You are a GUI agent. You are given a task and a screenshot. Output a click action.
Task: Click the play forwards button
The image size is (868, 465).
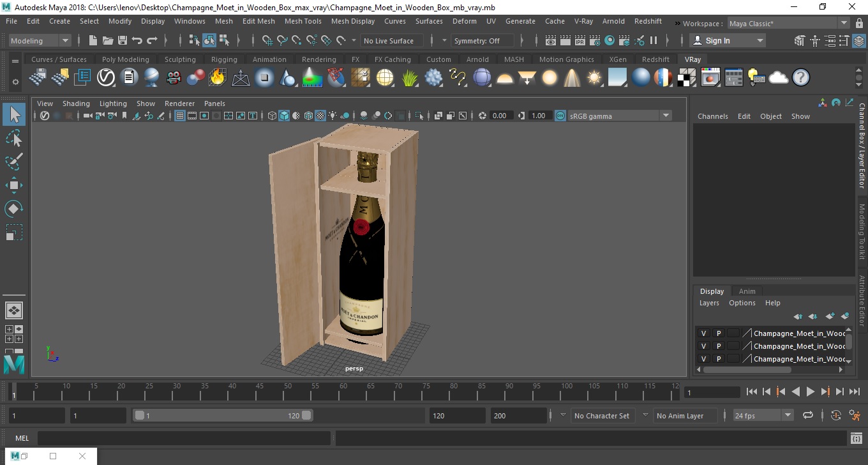[x=811, y=392]
